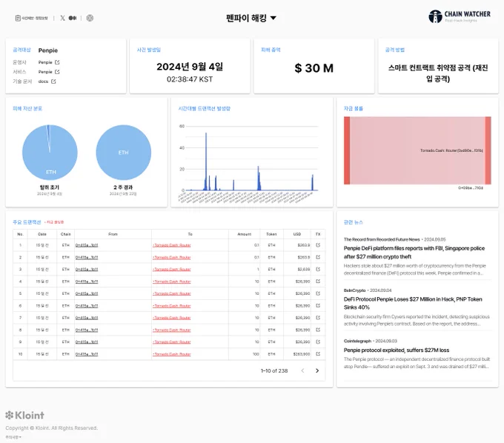Image resolution: width=504 pixels, height=443 pixels.
Task: Click the Token column header
Action: [271, 234]
